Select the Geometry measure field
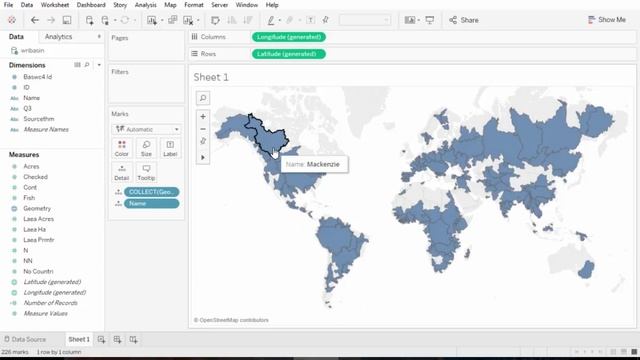 (37, 209)
